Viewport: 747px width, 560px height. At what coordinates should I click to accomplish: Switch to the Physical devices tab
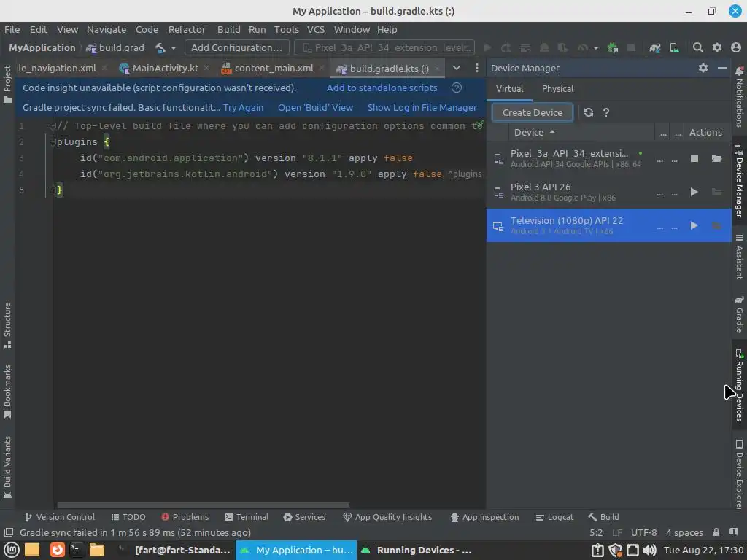pyautogui.click(x=557, y=88)
